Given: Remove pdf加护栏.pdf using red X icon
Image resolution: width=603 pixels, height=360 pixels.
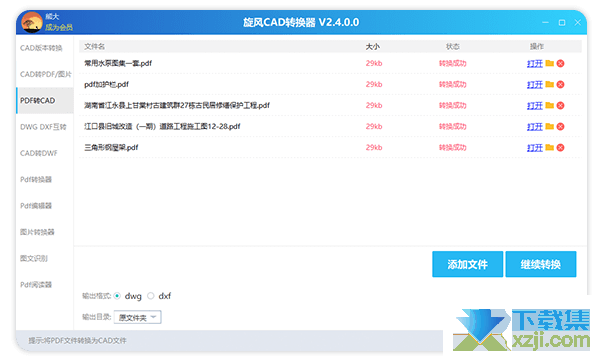Looking at the screenshot, I should (x=560, y=84).
